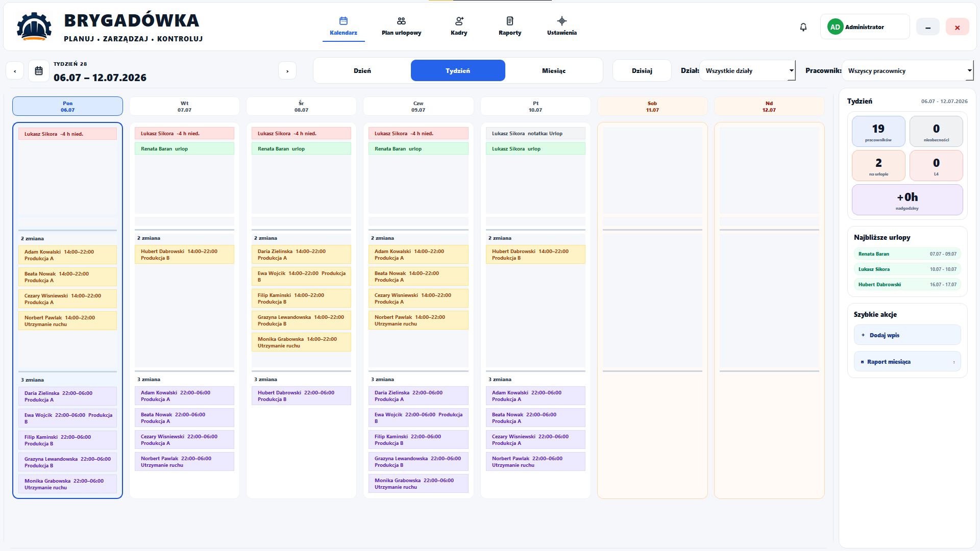Switch to Miesiąc view
This screenshot has width=980, height=551.
pos(554,70)
